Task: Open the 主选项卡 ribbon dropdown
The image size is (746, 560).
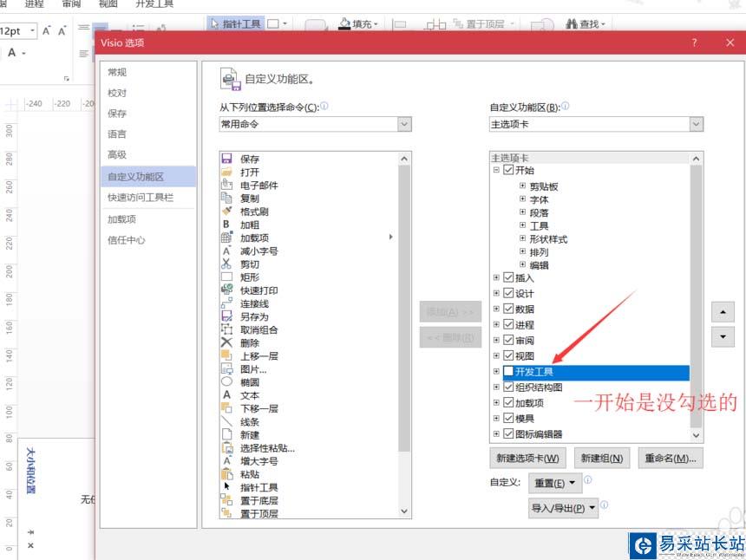Action: [x=696, y=125]
